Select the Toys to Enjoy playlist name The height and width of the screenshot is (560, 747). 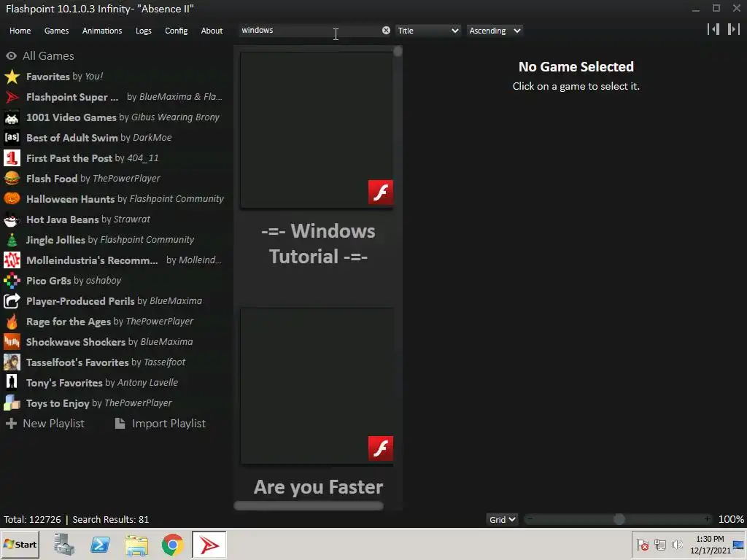point(58,403)
